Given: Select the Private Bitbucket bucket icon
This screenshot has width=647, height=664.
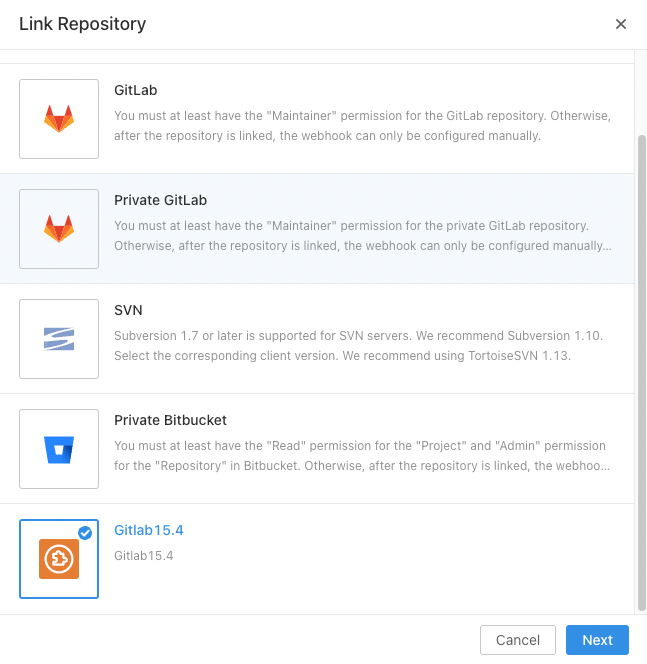Looking at the screenshot, I should point(59,449).
